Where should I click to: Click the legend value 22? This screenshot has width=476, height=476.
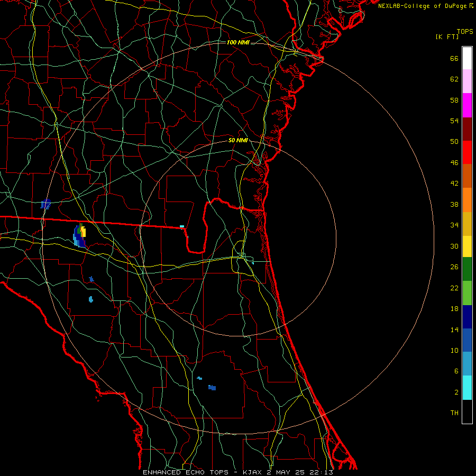point(454,288)
